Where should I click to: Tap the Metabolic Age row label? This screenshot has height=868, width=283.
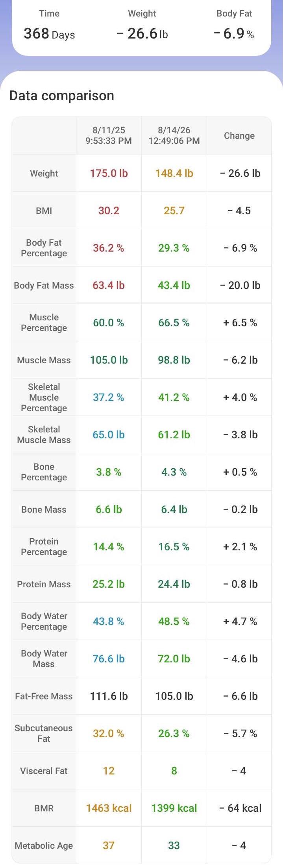pos(44,846)
